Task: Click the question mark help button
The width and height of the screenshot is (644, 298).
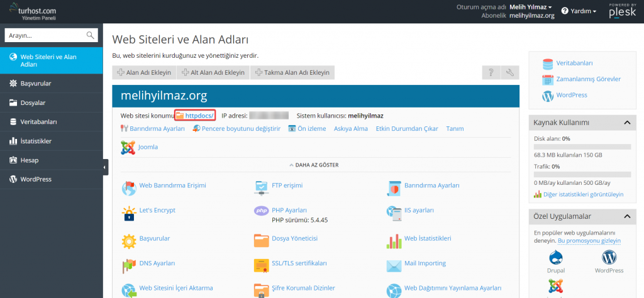Action: [x=491, y=73]
